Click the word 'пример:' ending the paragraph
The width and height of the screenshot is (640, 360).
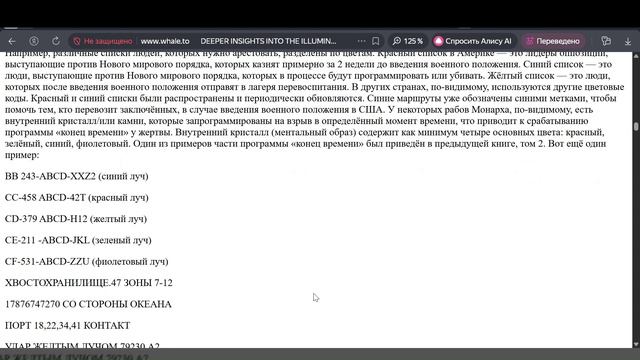(22, 155)
